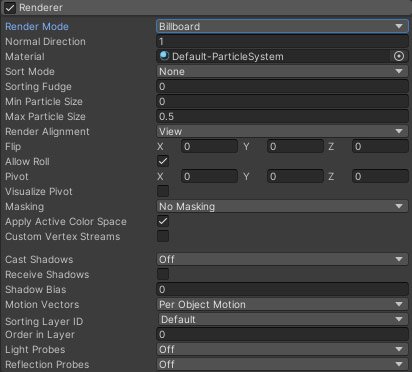Click the Flip X value field

(209, 146)
